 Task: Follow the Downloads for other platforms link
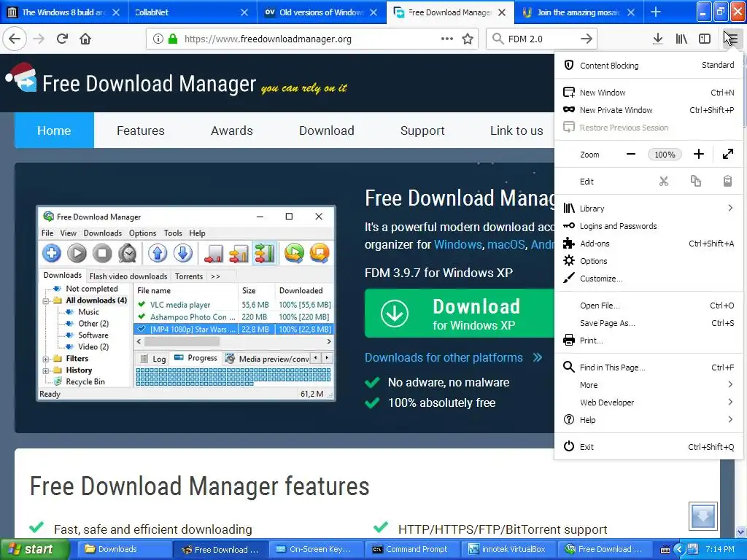click(x=453, y=357)
